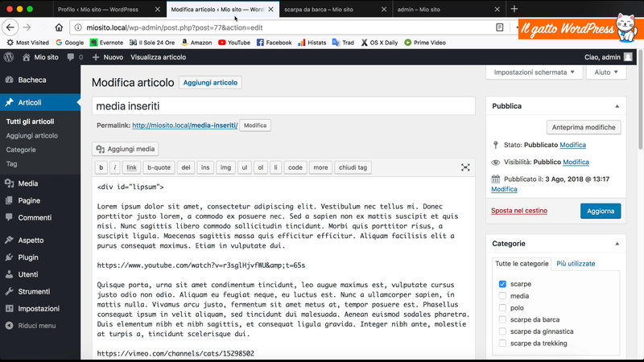Open Tag submenu item in sidebar
Screen dimensions: 644x362
pos(11,164)
